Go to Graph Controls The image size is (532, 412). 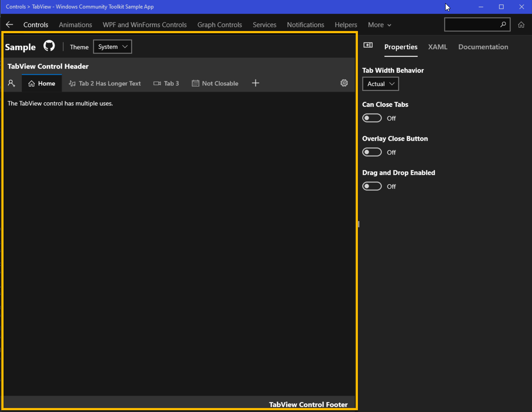(220, 25)
